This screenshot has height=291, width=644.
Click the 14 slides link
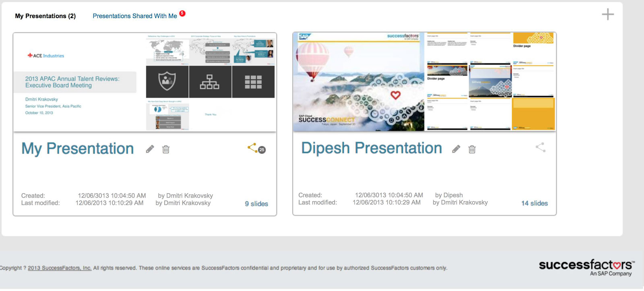[534, 203]
